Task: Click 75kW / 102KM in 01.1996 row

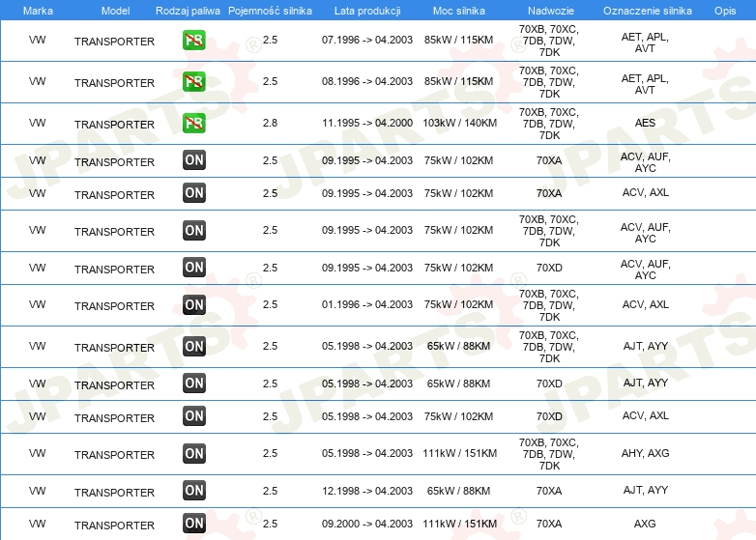Action: click(x=458, y=304)
